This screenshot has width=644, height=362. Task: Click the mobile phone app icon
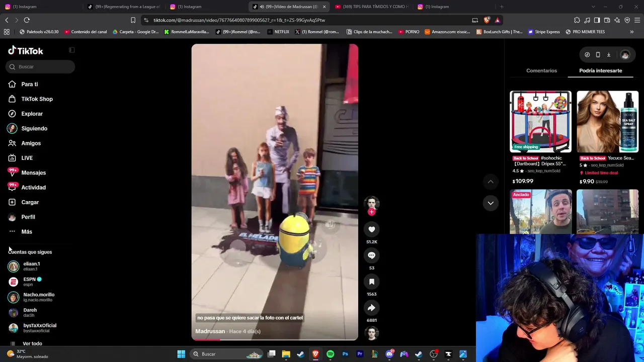[598, 55]
